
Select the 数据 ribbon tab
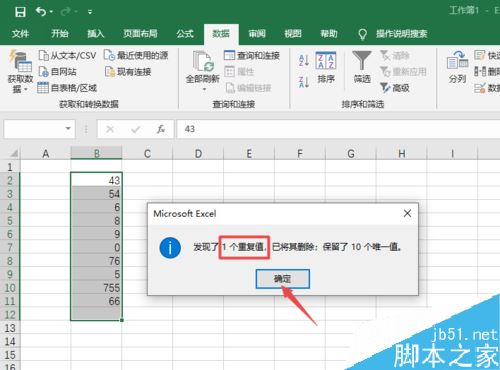point(221,34)
